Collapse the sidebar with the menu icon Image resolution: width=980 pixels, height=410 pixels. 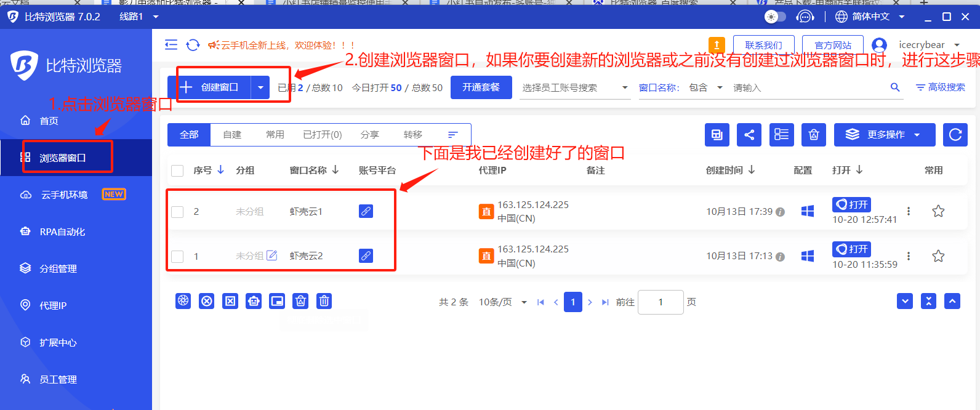171,45
